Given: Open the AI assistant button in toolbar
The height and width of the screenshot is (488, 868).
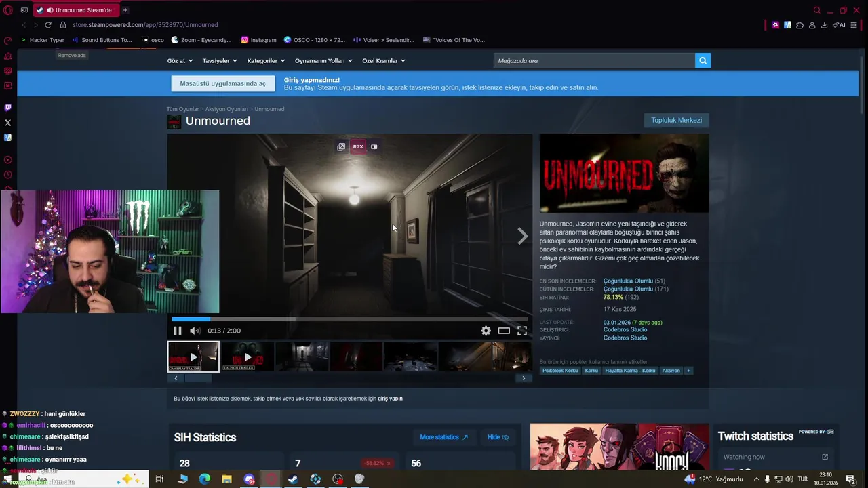Looking at the screenshot, I should pos(839,25).
